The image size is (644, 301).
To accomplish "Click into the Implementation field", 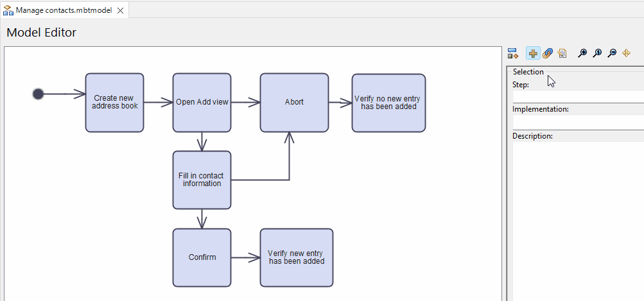I will 578,122.
